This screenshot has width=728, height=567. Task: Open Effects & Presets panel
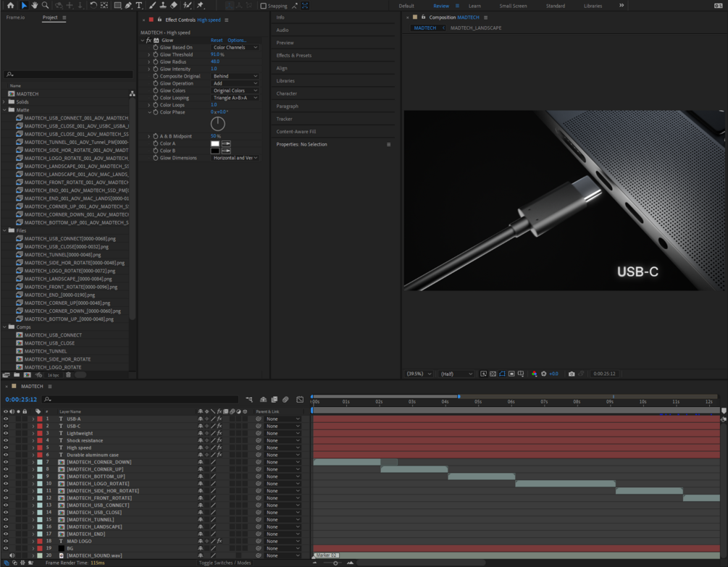click(x=294, y=55)
